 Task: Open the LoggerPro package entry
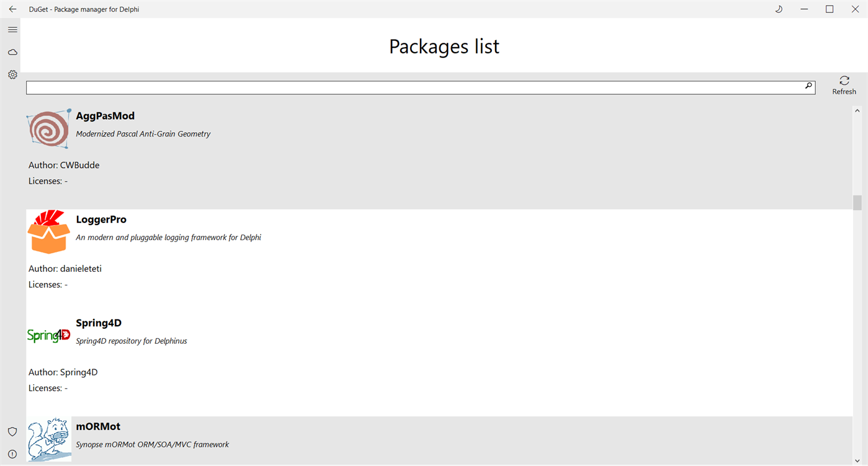click(x=101, y=220)
